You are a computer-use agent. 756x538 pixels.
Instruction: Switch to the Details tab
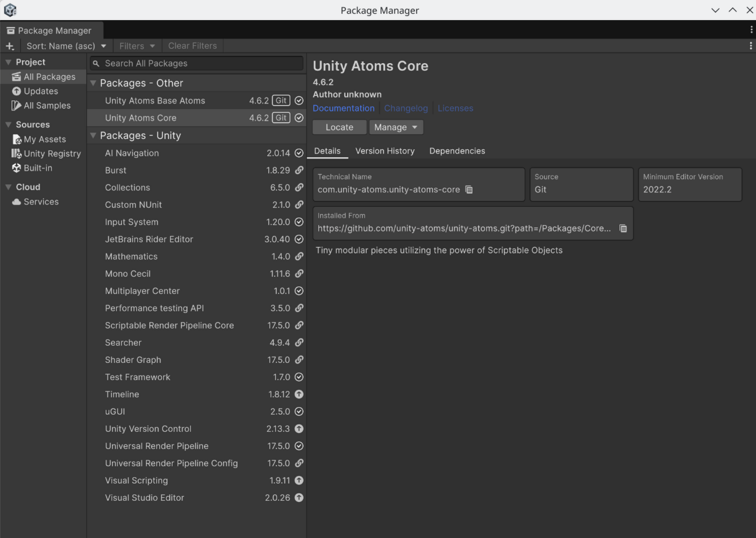[327, 151]
